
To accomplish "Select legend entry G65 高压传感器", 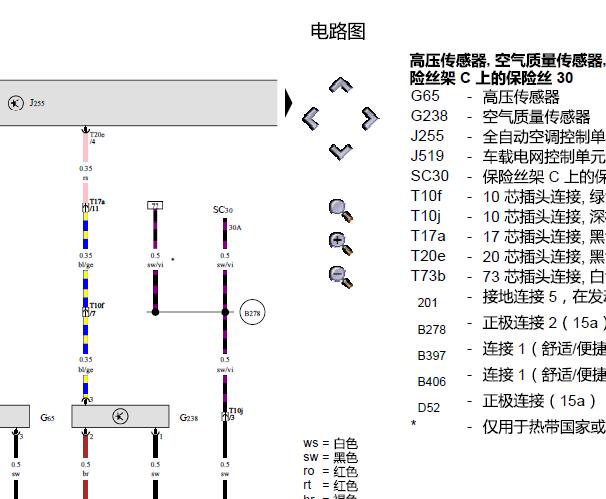I will (485, 96).
